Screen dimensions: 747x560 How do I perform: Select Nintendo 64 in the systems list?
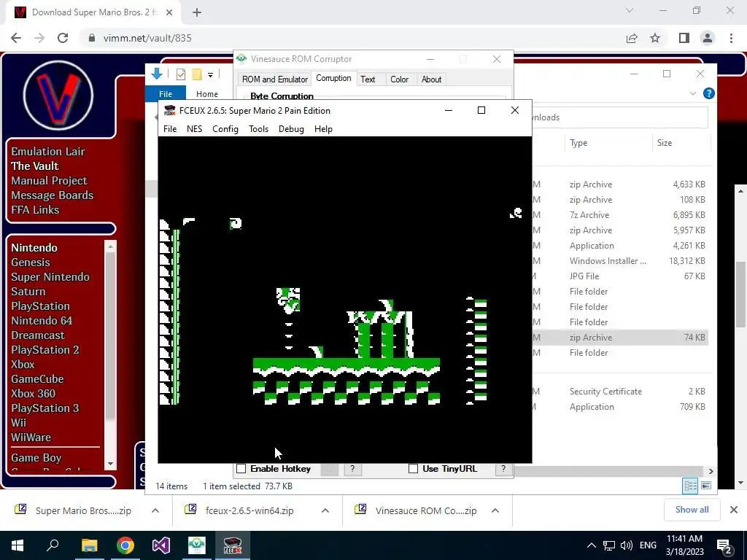(x=42, y=321)
